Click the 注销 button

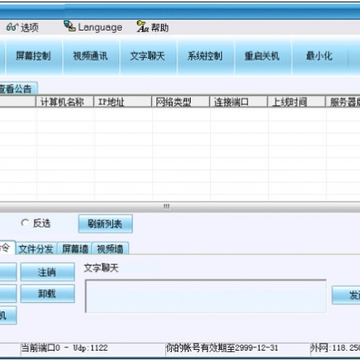pos(47,272)
